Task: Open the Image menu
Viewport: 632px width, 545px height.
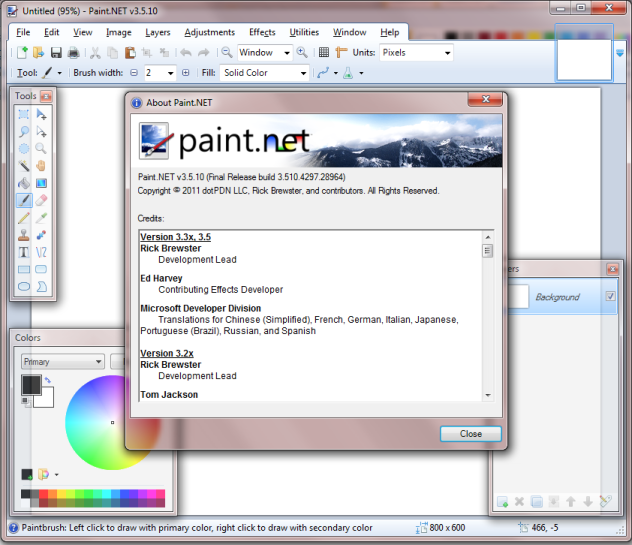Action: pyautogui.click(x=118, y=32)
